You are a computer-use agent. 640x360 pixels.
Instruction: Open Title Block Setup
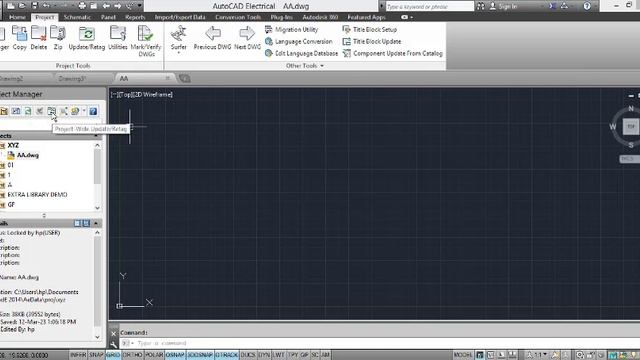tap(369, 29)
